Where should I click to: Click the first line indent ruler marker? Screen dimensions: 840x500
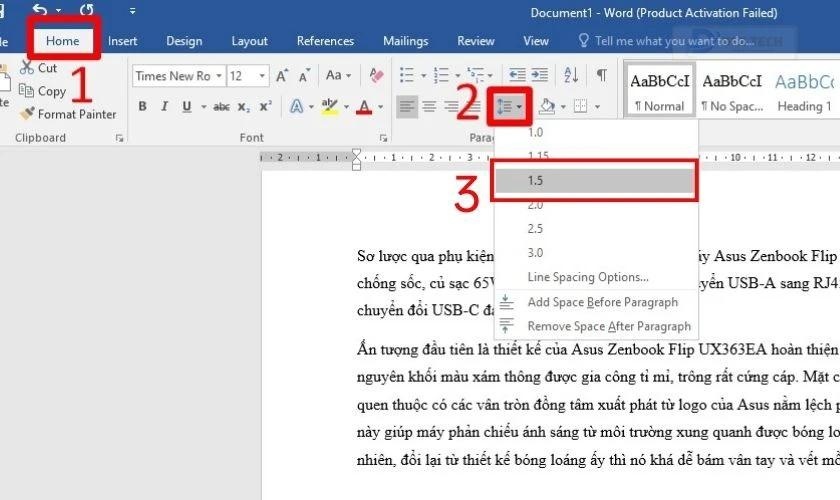[356, 153]
